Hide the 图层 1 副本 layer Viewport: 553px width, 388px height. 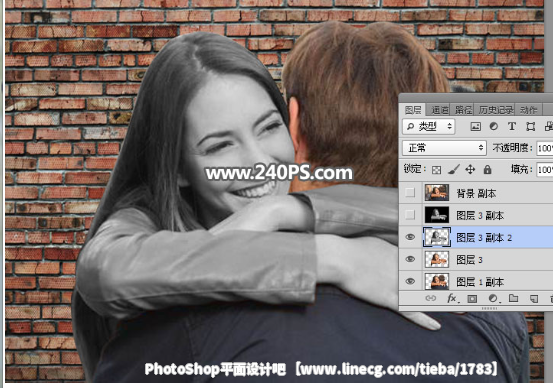point(410,281)
